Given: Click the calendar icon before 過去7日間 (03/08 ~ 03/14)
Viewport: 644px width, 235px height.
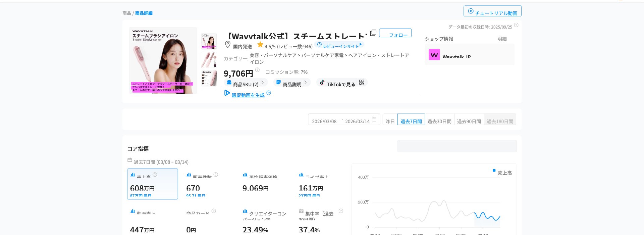Looking at the screenshot, I should pos(130,160).
